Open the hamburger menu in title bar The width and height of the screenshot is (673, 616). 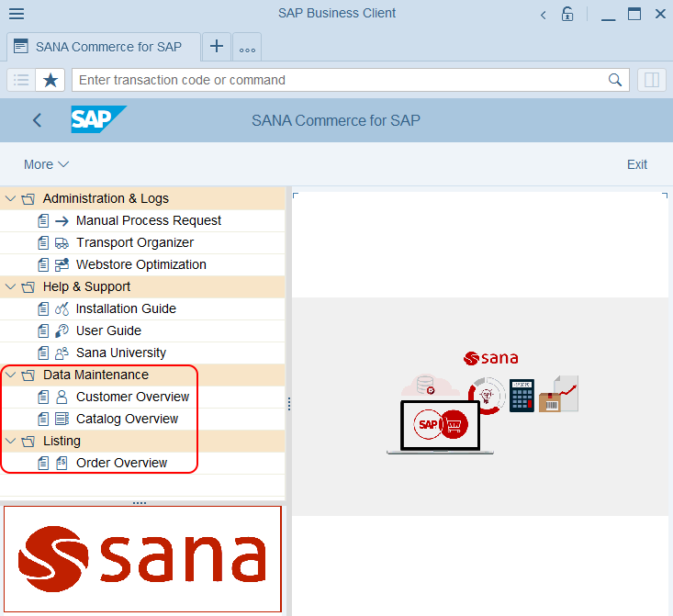point(17,14)
